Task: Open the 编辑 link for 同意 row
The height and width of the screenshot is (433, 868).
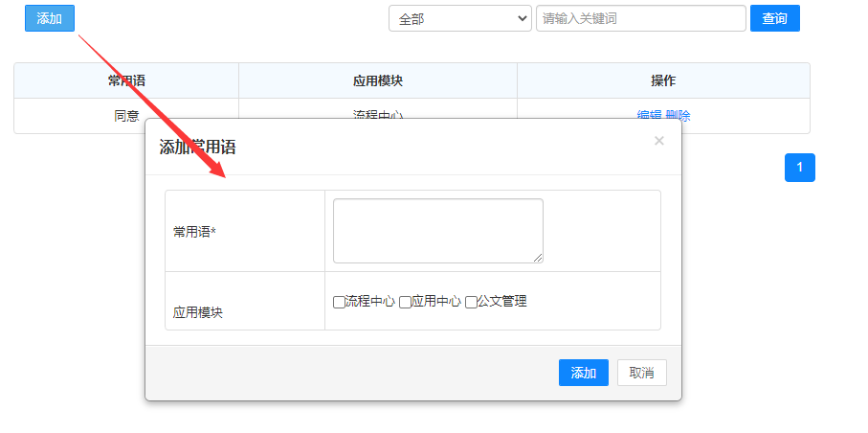Action: (x=649, y=116)
